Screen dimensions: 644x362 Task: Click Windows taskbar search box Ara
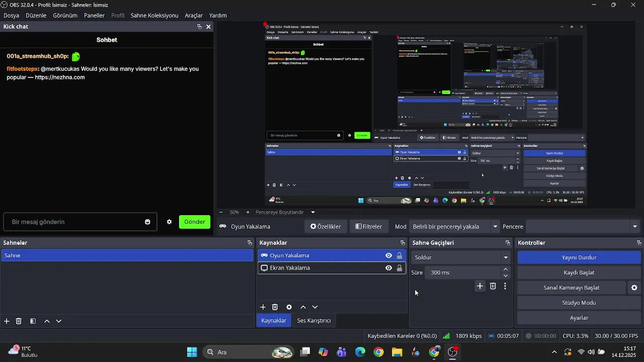[x=250, y=352]
